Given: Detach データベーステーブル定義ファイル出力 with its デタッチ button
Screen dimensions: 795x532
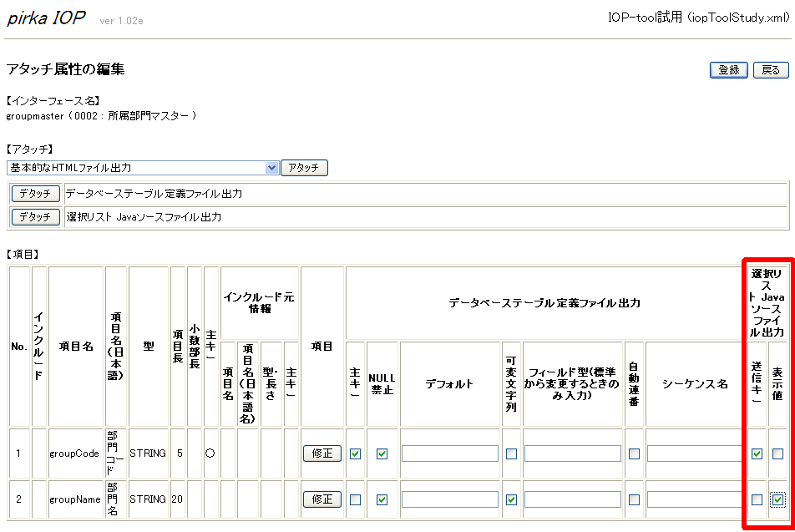Looking at the screenshot, I should [x=35, y=194].
